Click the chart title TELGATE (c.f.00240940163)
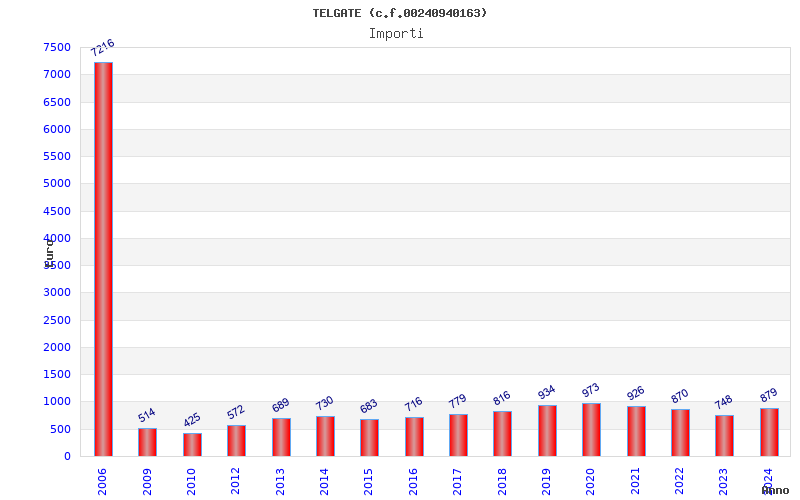Viewport: 800px width, 500px height. (x=400, y=13)
